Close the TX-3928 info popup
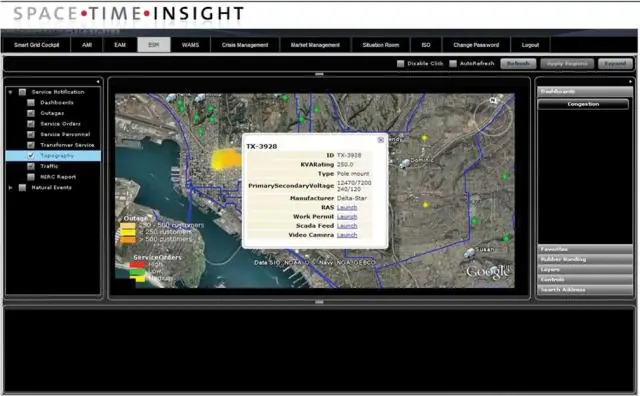 click(x=381, y=140)
